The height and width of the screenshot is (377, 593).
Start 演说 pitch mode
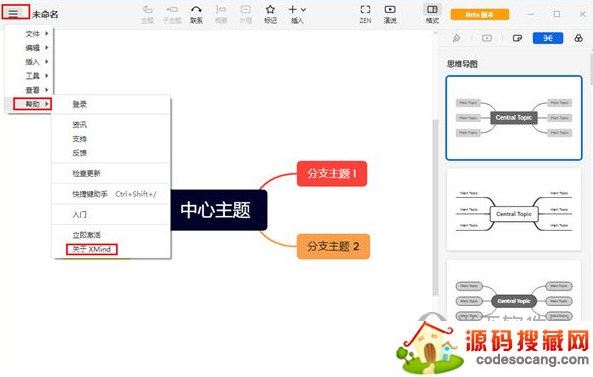click(390, 14)
